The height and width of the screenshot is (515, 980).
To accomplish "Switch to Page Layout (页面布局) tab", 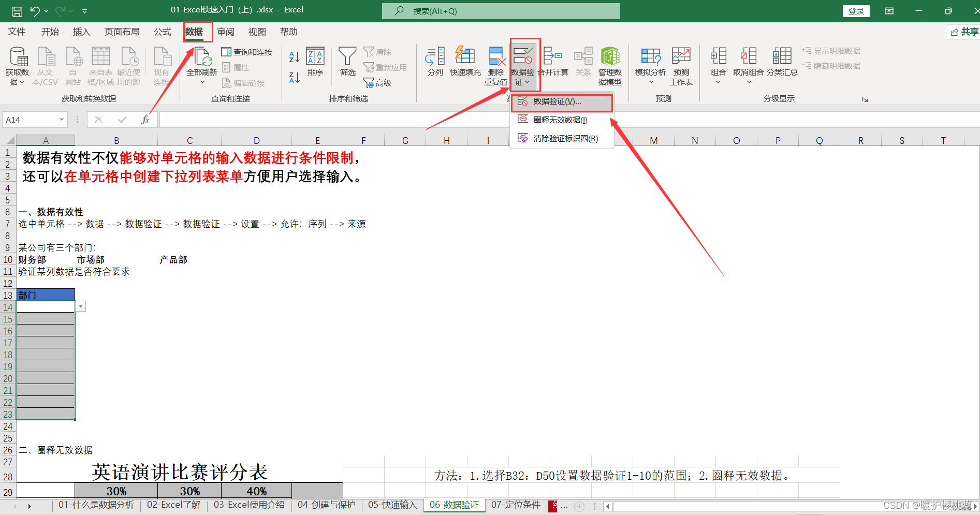I will pyautogui.click(x=122, y=32).
